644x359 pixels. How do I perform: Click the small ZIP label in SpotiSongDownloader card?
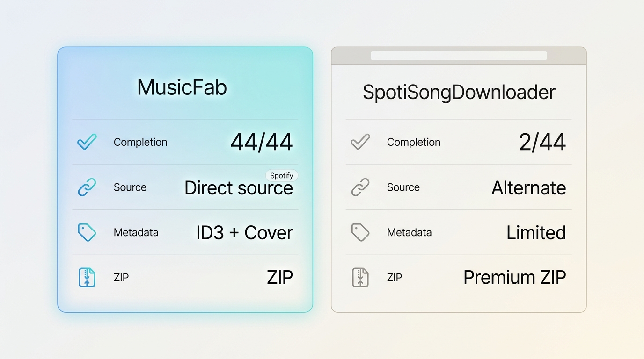coord(395,278)
